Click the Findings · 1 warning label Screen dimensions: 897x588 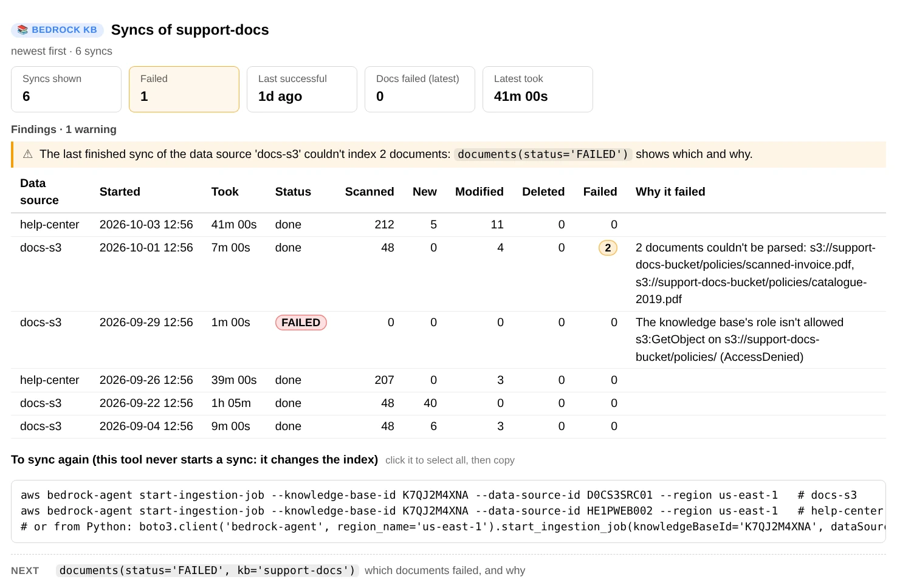[x=64, y=129]
